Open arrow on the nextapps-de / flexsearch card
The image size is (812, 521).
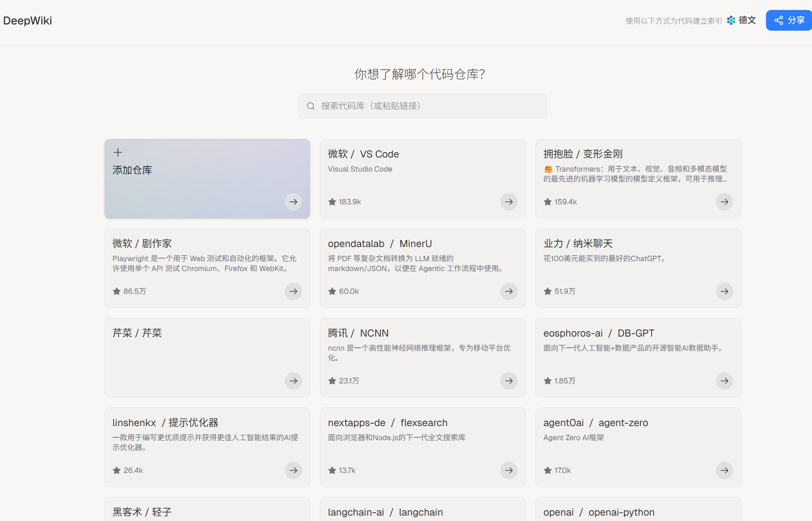click(x=509, y=470)
